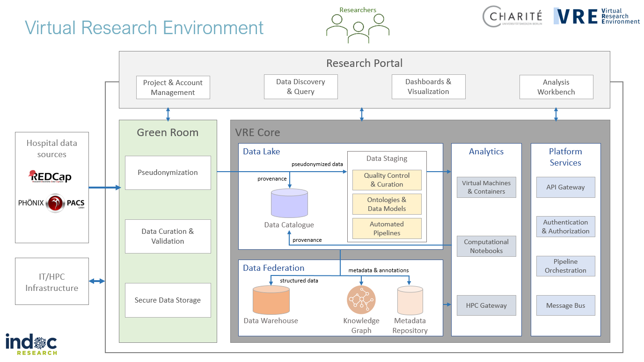Expand the Data Federation section
Image resolution: width=644 pixels, height=362 pixels.
(x=273, y=268)
